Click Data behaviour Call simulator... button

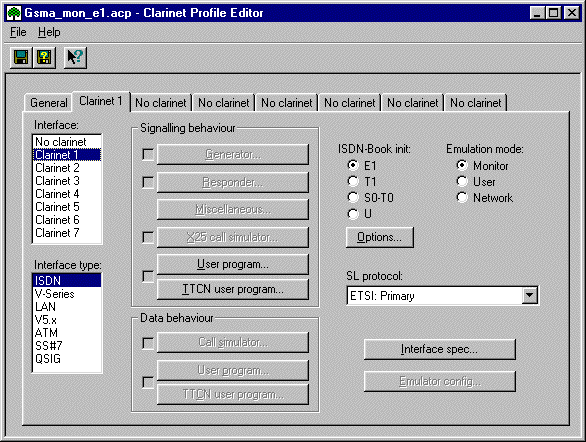(233, 342)
